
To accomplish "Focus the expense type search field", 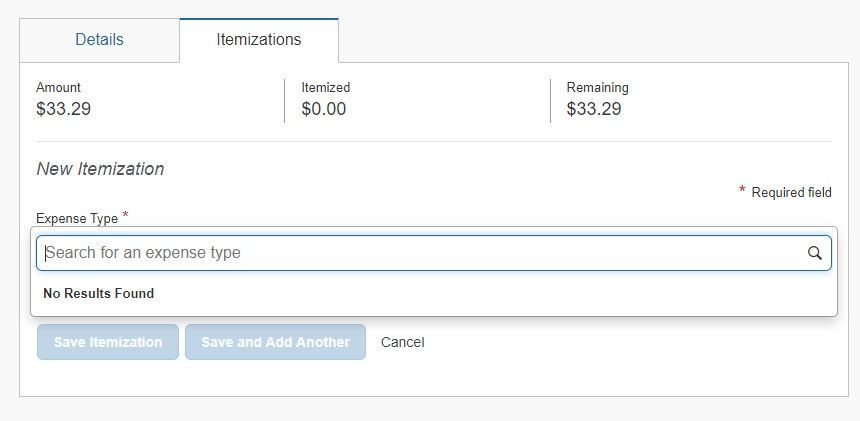I will tap(434, 253).
